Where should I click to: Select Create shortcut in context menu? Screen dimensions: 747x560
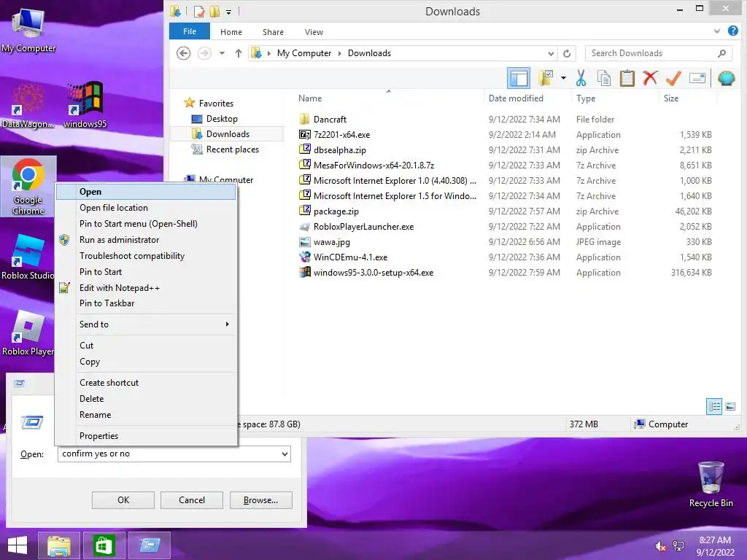click(x=146, y=383)
